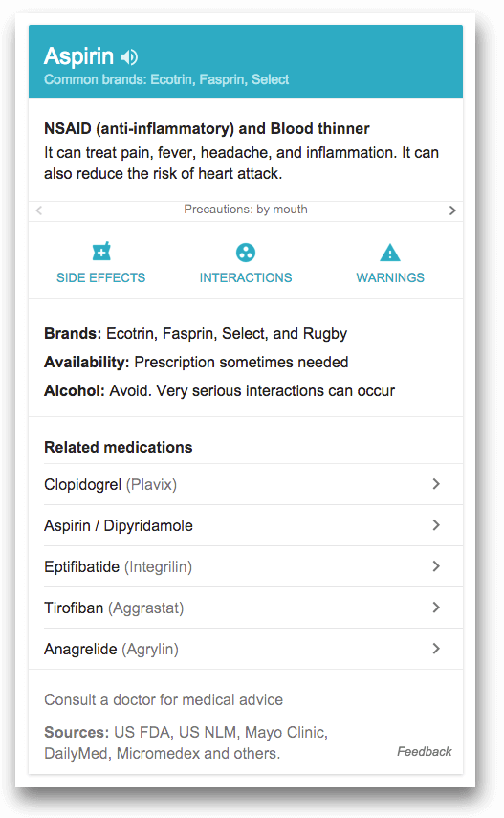Expand Anagrelide (Agrylin) chevron

click(x=436, y=649)
